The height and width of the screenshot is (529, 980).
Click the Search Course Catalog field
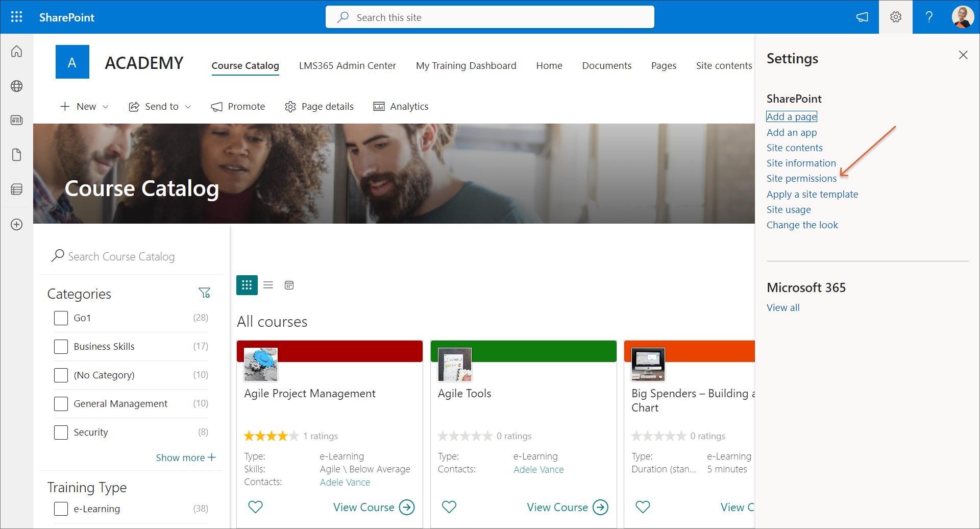tap(121, 256)
